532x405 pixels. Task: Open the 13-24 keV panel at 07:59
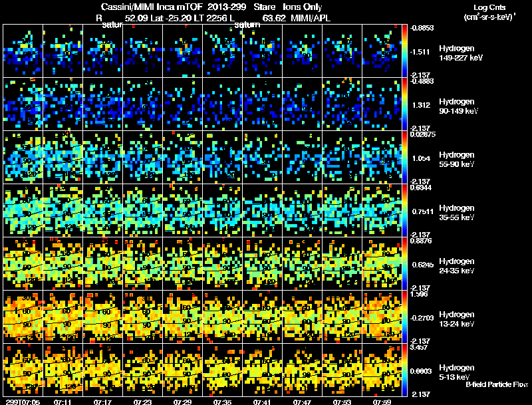pyautogui.click(x=382, y=317)
